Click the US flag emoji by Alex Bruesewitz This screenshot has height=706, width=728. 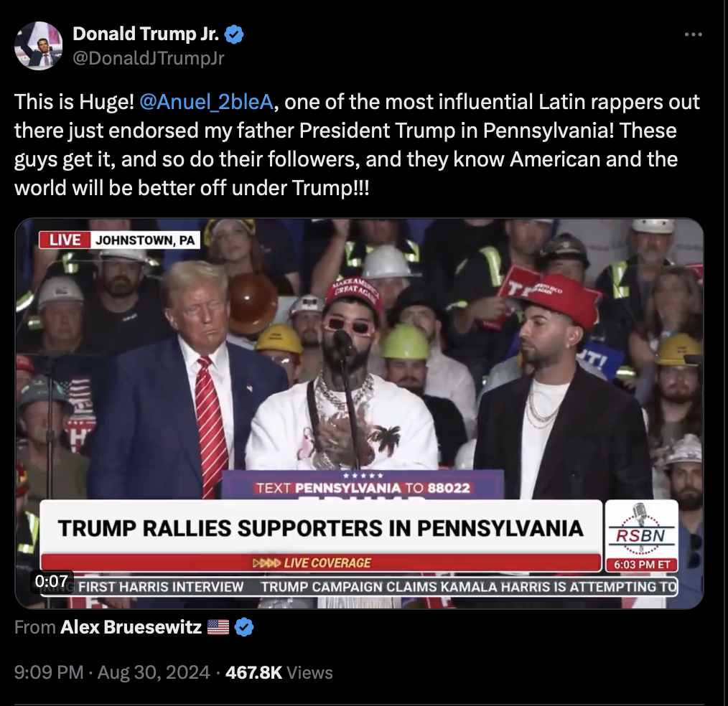(x=218, y=627)
